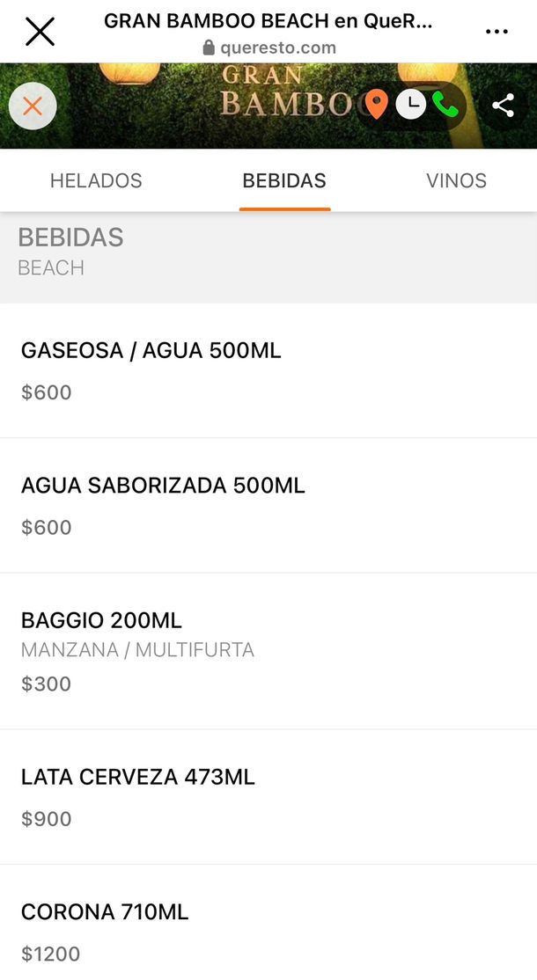This screenshot has width=537, height=980.
Task: Tap the Gran Bamboo banner logo
Action: [x=282, y=92]
